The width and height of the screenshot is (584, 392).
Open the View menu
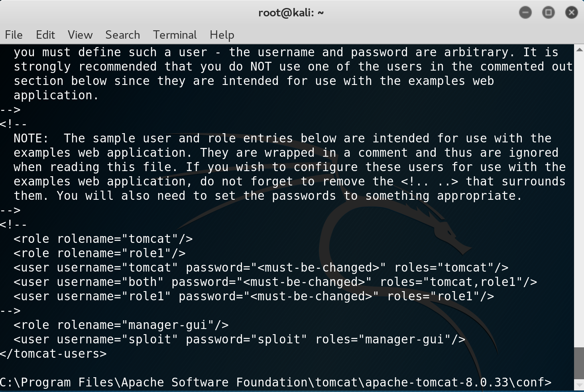pyautogui.click(x=80, y=35)
